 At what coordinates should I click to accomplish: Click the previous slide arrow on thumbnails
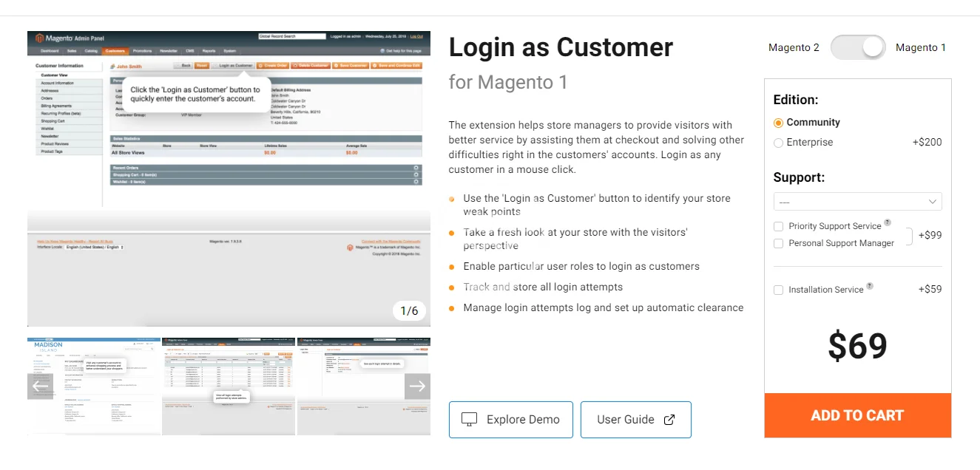point(40,386)
